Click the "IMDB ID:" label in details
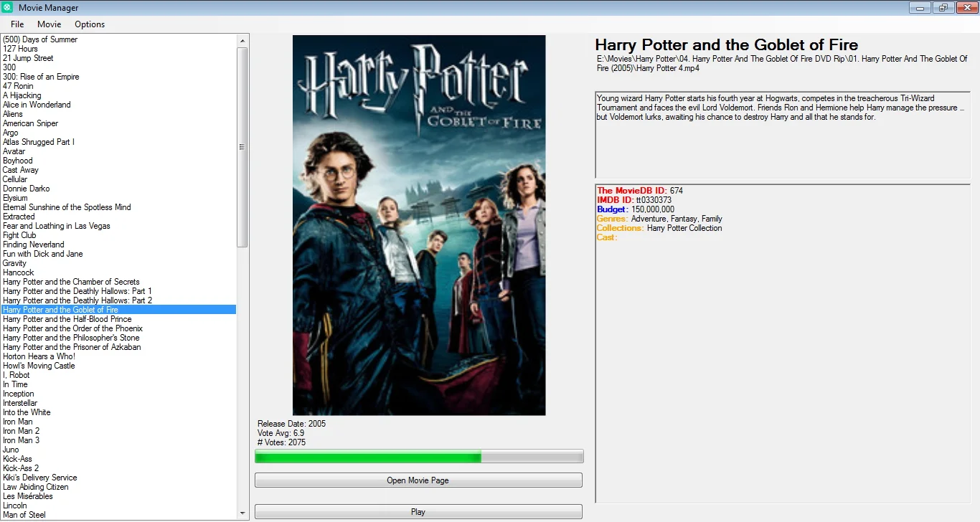Image resolution: width=980 pixels, height=522 pixels. pos(616,200)
